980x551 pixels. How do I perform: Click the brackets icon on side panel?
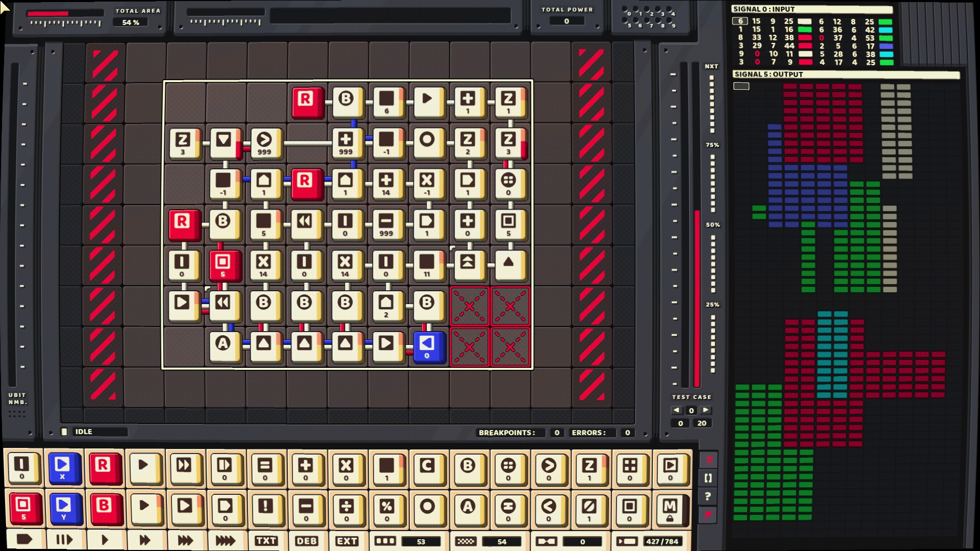point(708,478)
